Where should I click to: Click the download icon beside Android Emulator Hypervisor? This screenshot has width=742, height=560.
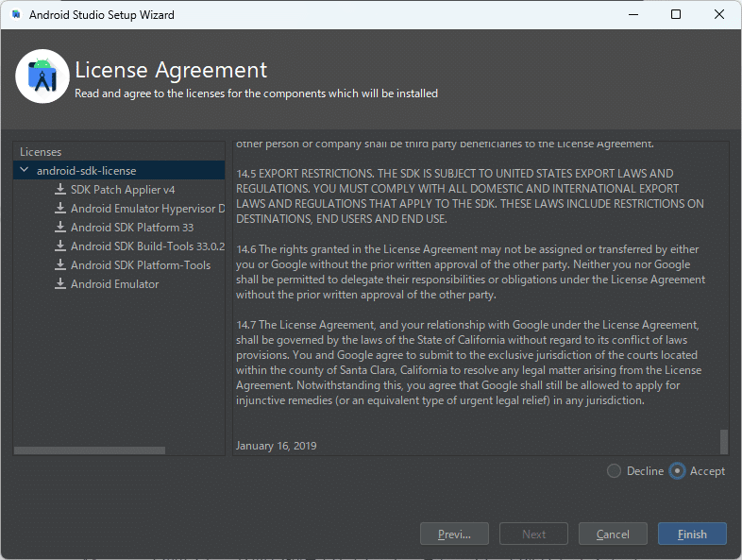60,209
